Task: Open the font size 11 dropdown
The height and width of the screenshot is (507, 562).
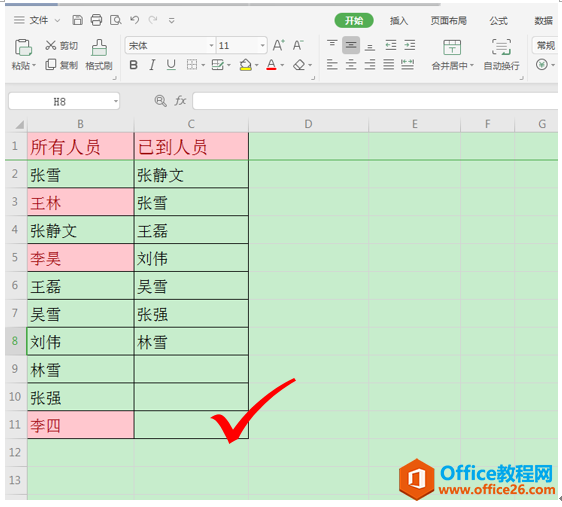Action: point(263,46)
